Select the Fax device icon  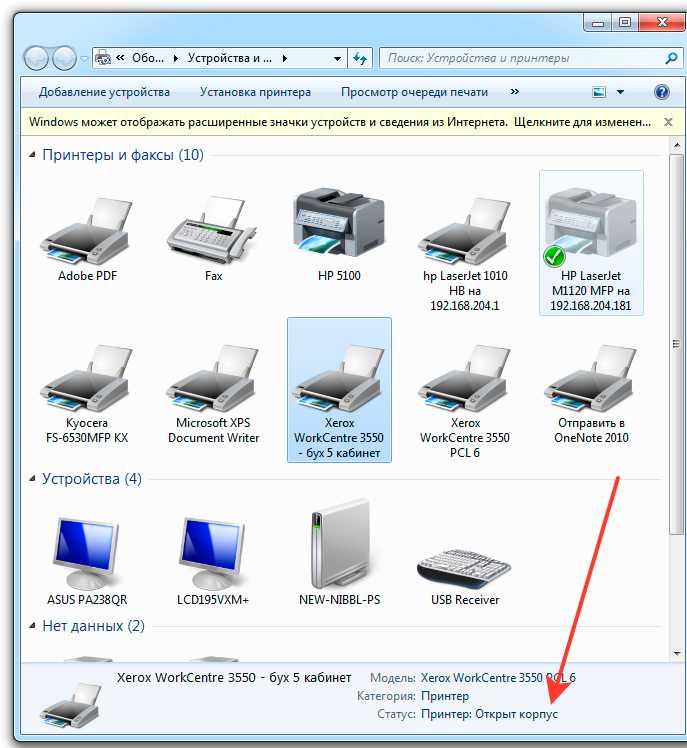(x=213, y=232)
